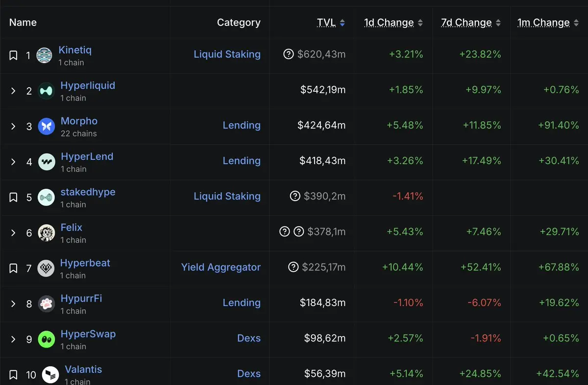The height and width of the screenshot is (385, 588).
Task: Select the 22 chains label
Action: click(x=78, y=133)
